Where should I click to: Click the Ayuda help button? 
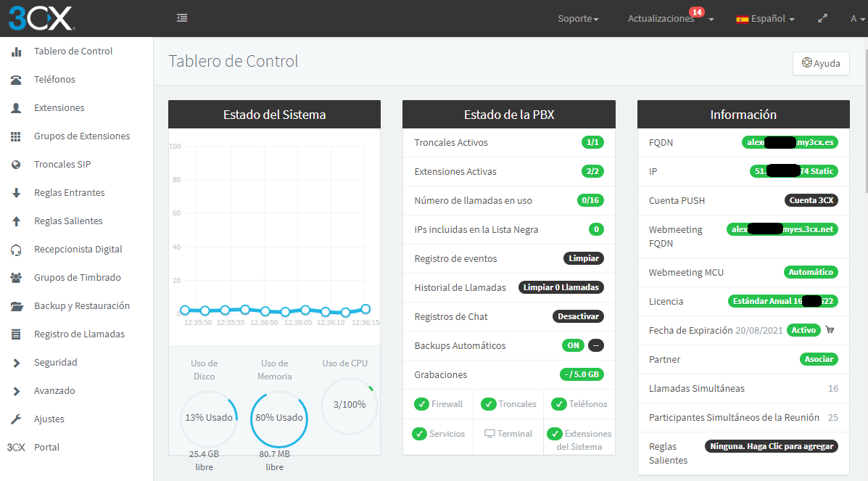[x=821, y=63]
